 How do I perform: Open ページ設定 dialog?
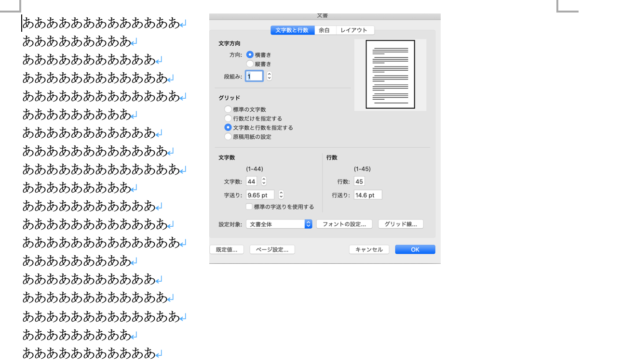pyautogui.click(x=272, y=249)
